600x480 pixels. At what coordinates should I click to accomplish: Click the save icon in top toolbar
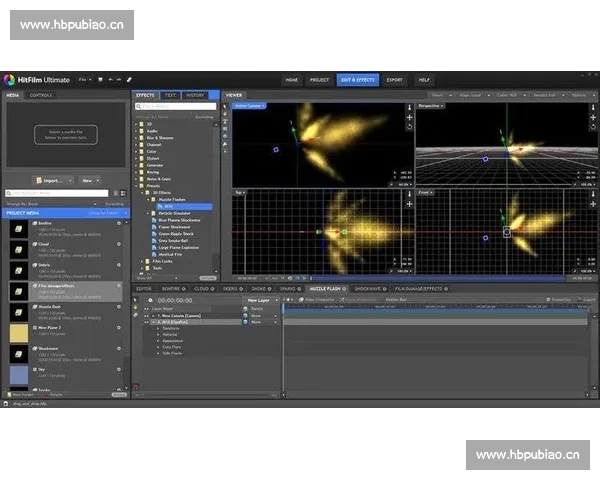coord(100,79)
